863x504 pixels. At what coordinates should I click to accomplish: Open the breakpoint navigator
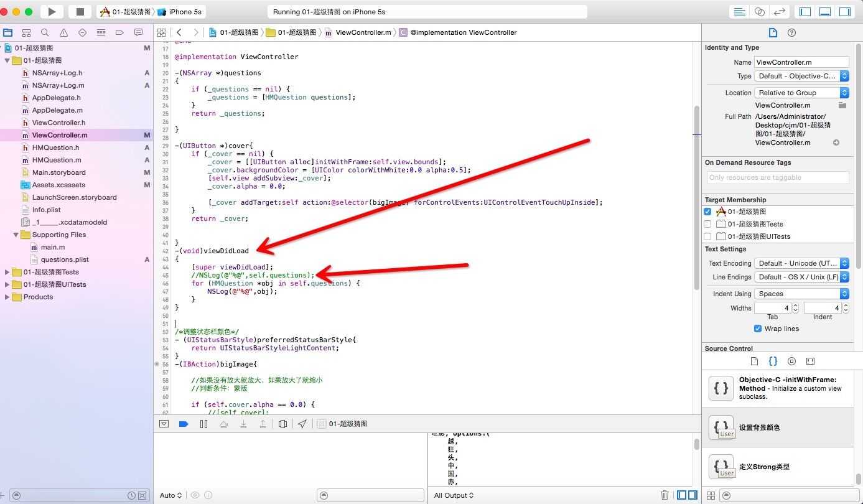tap(119, 32)
